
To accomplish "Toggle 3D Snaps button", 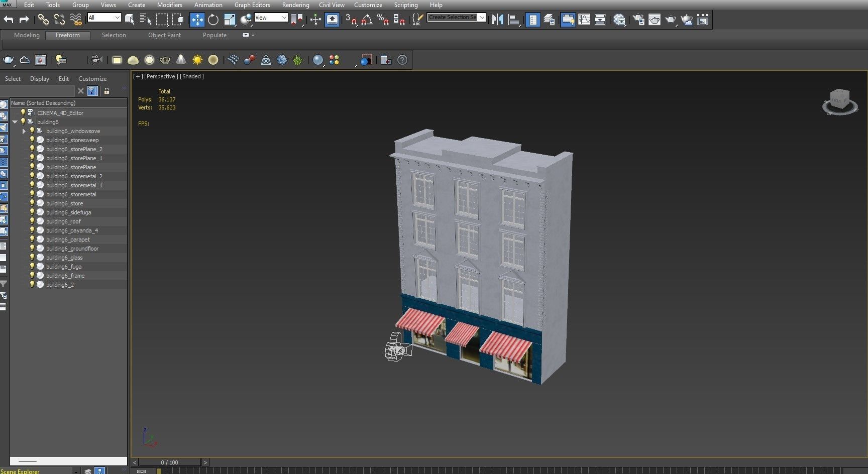I will point(351,20).
